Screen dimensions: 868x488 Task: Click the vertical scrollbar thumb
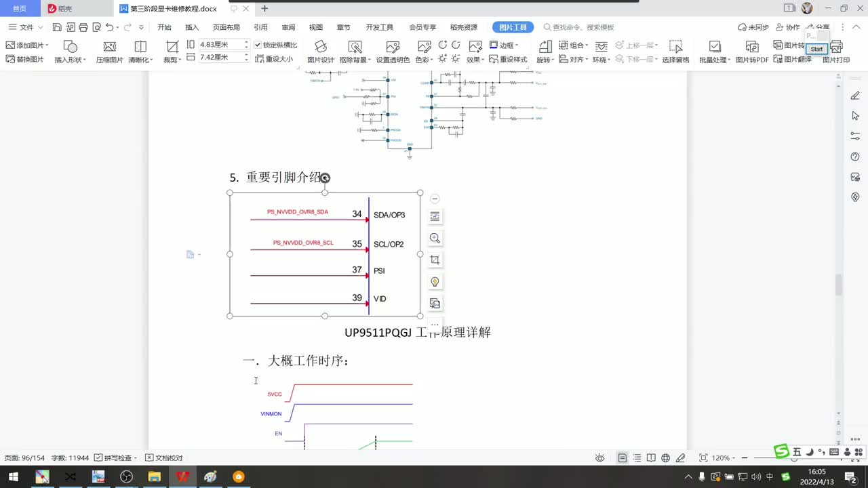(838, 285)
